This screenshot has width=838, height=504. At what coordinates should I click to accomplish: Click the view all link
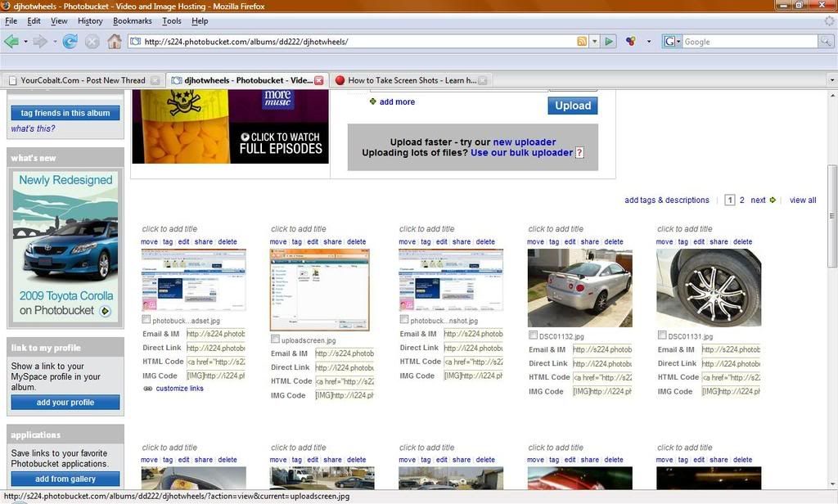(x=803, y=200)
